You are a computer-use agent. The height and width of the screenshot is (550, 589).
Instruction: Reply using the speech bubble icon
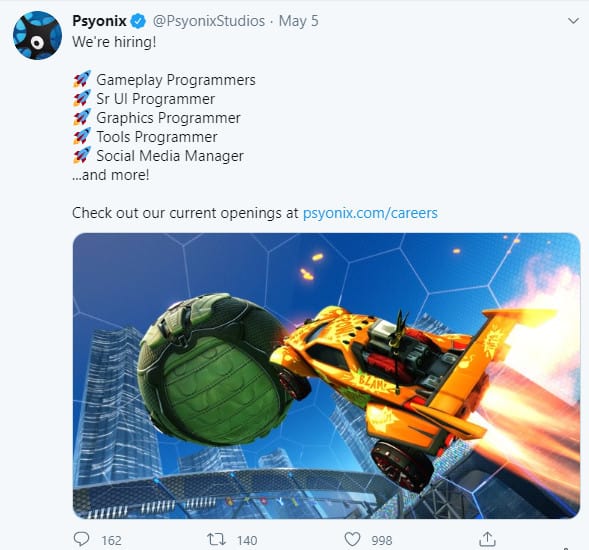tap(81, 539)
